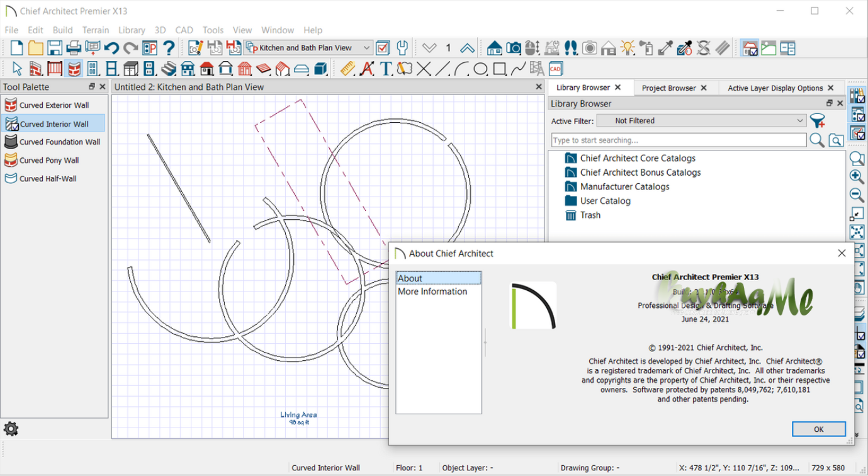Select the cabinet tool
Screen dimensions: 868x476
point(130,69)
